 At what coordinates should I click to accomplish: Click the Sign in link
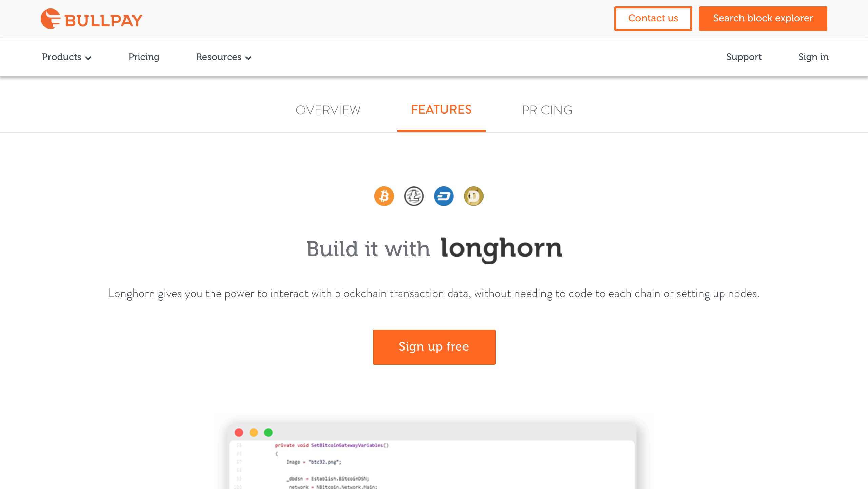(x=813, y=57)
